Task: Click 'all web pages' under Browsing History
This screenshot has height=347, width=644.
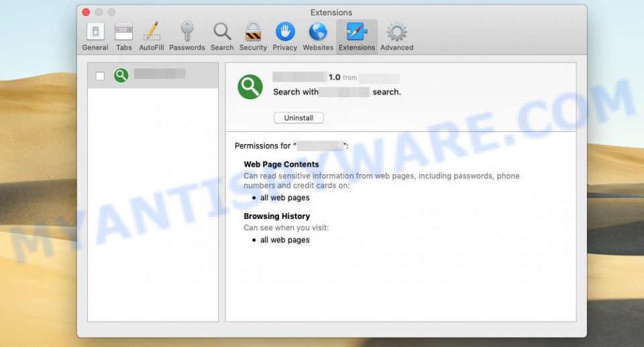Action: point(284,240)
